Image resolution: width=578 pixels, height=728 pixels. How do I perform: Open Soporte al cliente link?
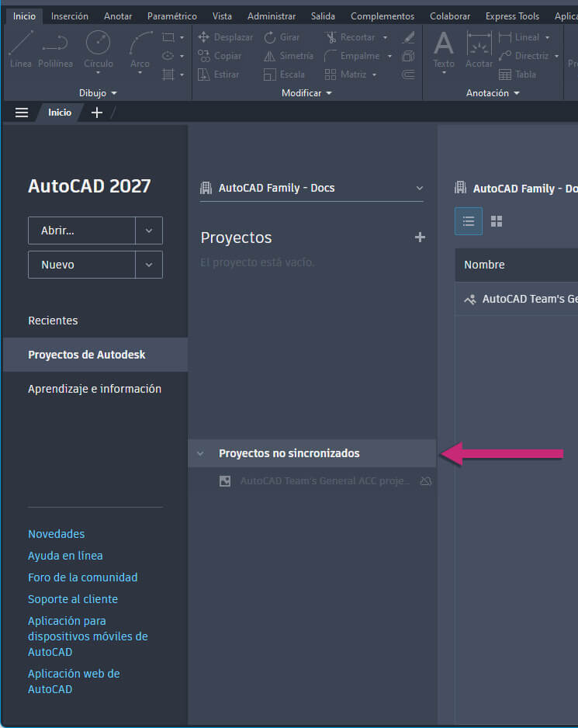(x=73, y=599)
